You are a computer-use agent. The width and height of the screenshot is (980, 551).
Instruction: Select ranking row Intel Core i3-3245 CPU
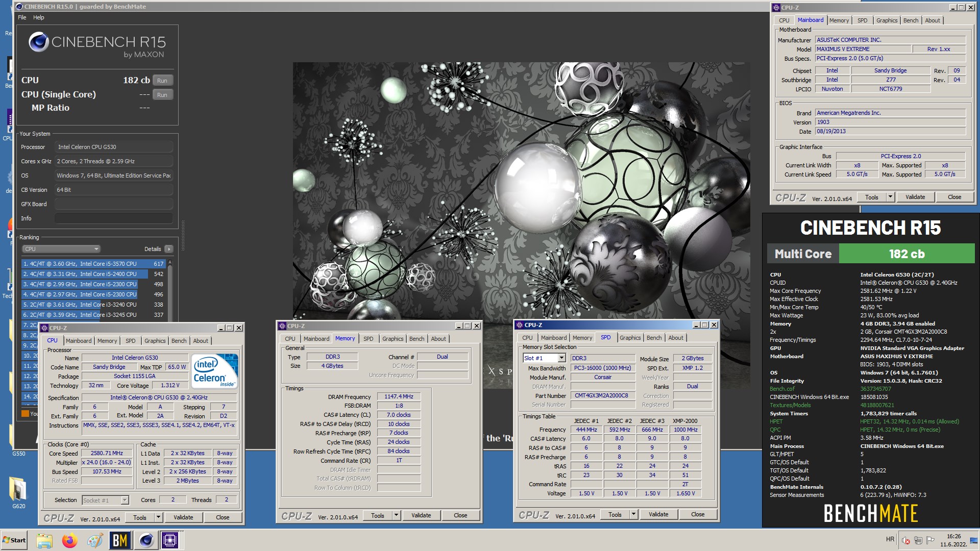pos(93,315)
